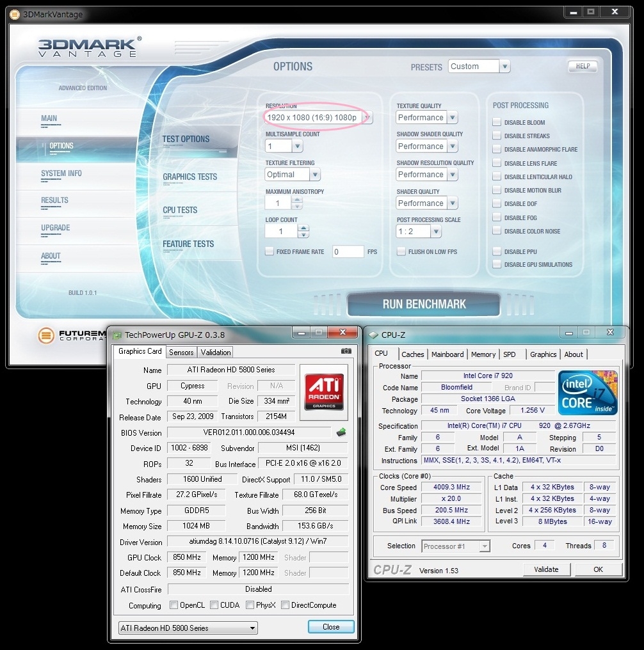644x650 pixels.
Task: Select CPU Tests submenu
Action: point(180,210)
